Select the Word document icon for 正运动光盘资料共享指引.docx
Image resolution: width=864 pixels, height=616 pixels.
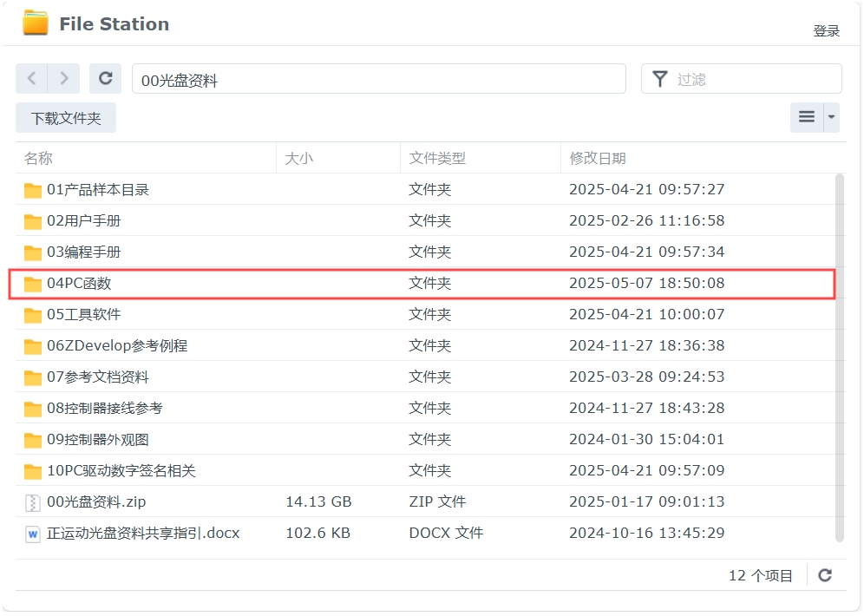tap(33, 534)
